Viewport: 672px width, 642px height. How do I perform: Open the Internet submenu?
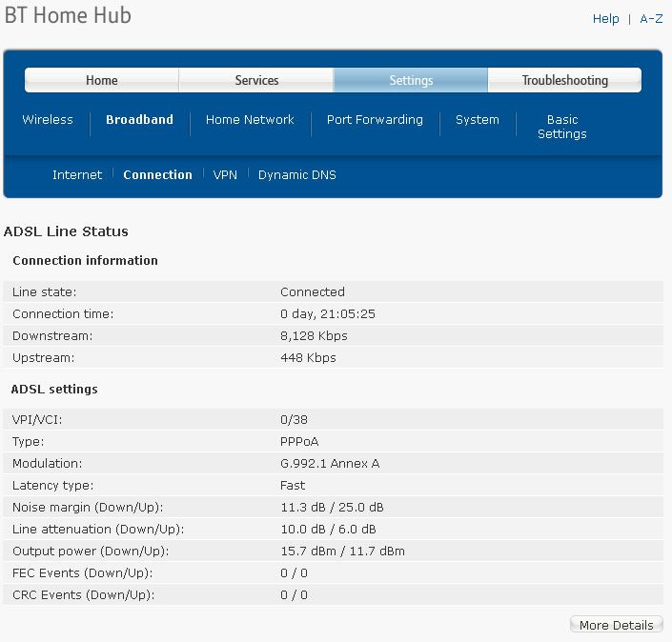[x=77, y=174]
